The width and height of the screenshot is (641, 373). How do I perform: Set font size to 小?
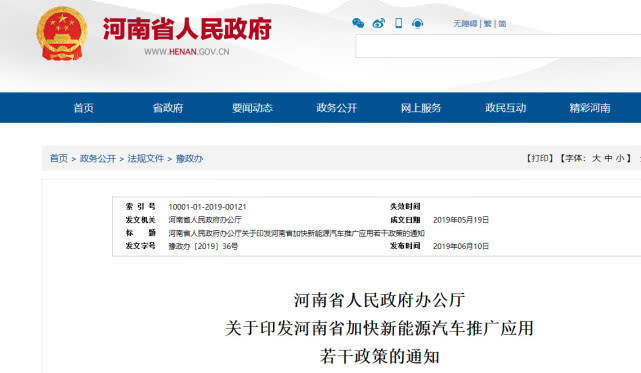[x=620, y=158]
